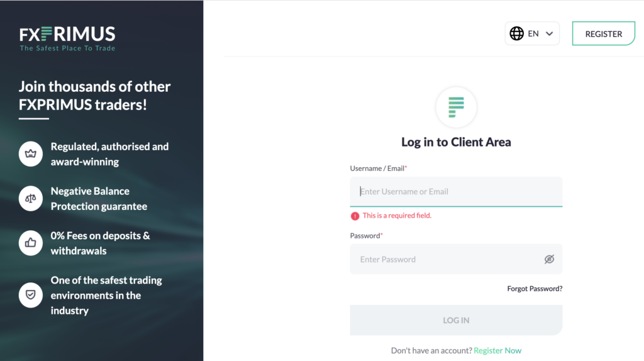The image size is (644, 361).
Task: Click the Join thousands of other traders heading
Action: coord(94,95)
